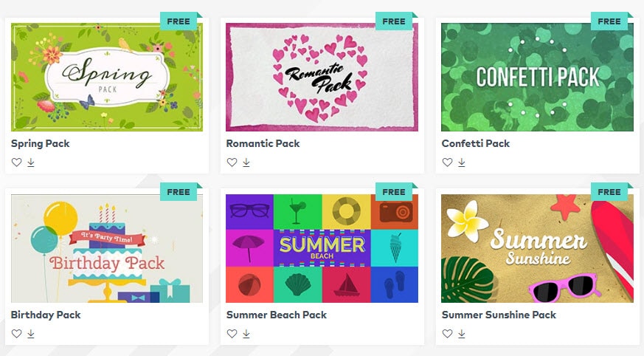Viewport: 644px width, 356px height.
Task: Favorite the Spring Pack with heart icon
Action: (x=16, y=162)
